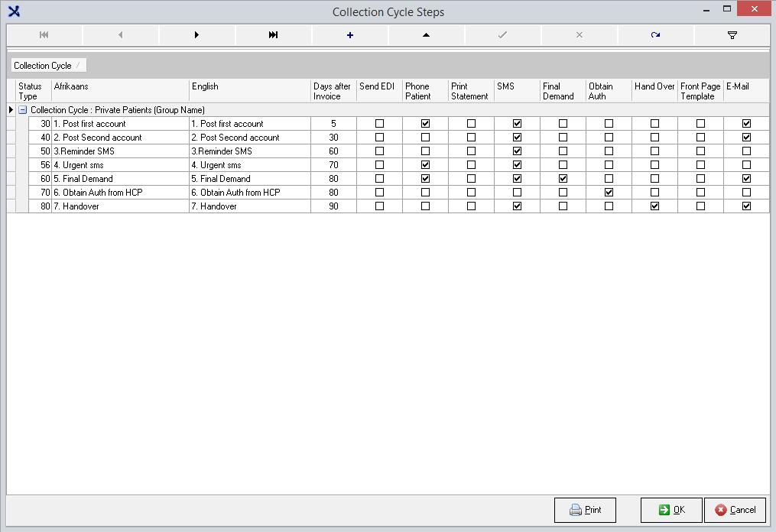776x532 pixels.
Task: Select Days after Invoice value 5
Action: (x=333, y=124)
